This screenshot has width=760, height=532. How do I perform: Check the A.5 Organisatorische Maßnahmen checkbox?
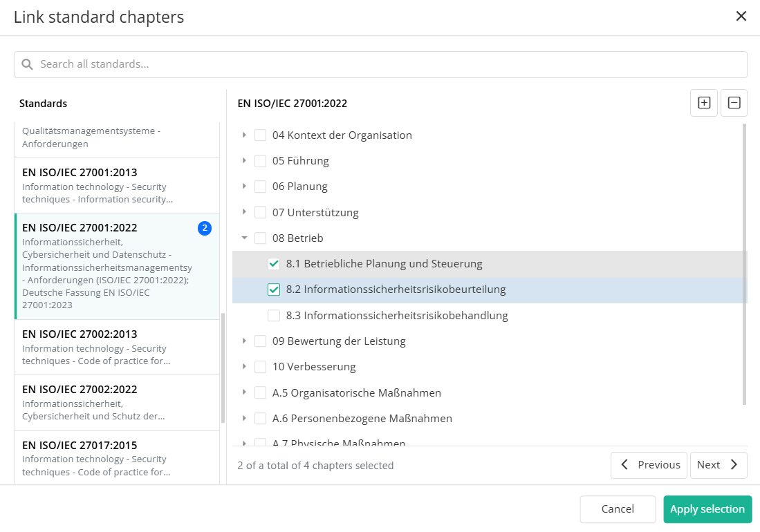click(260, 392)
